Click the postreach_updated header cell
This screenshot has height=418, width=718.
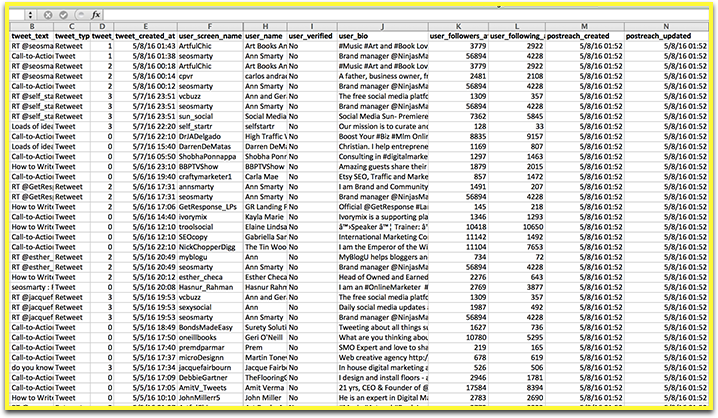pyautogui.click(x=666, y=36)
